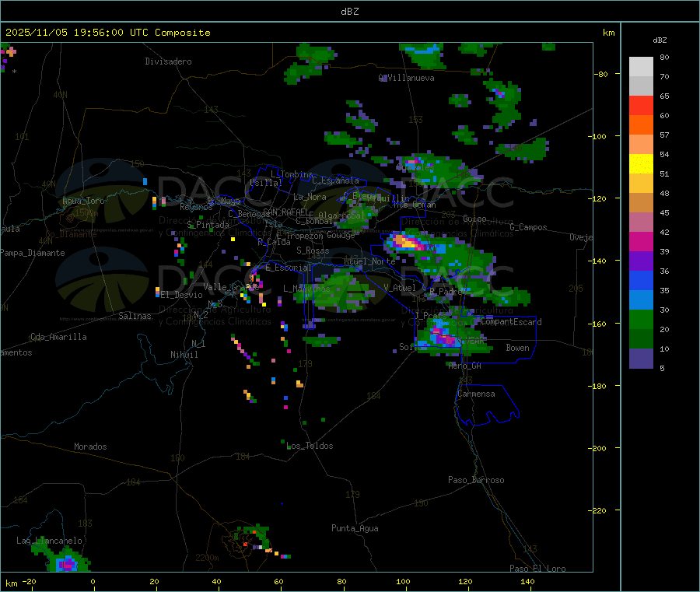Click the red 60-65 dBZ legend swatch
Screen dimensions: 700x592
click(x=641, y=105)
